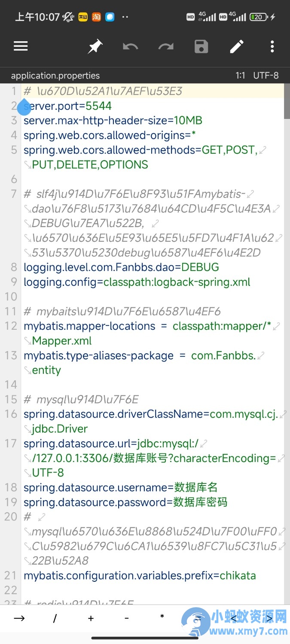
Task: Open the three-dot overflow menu
Action: tap(272, 46)
